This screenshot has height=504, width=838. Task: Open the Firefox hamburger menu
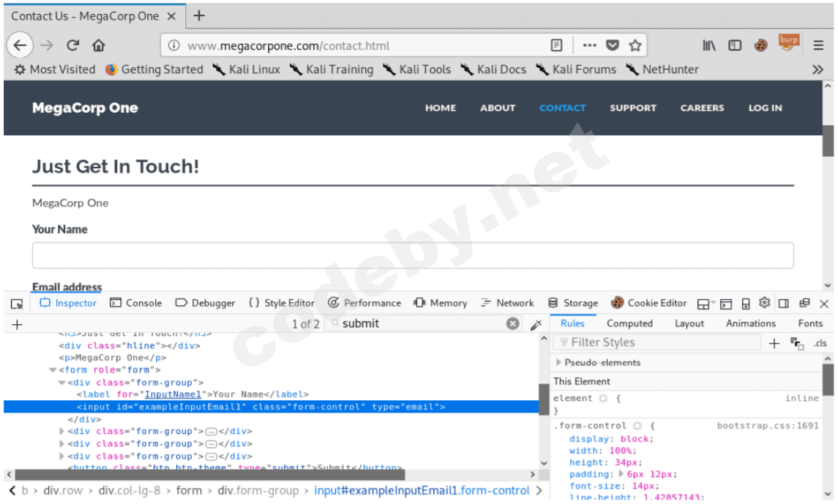[x=818, y=45]
